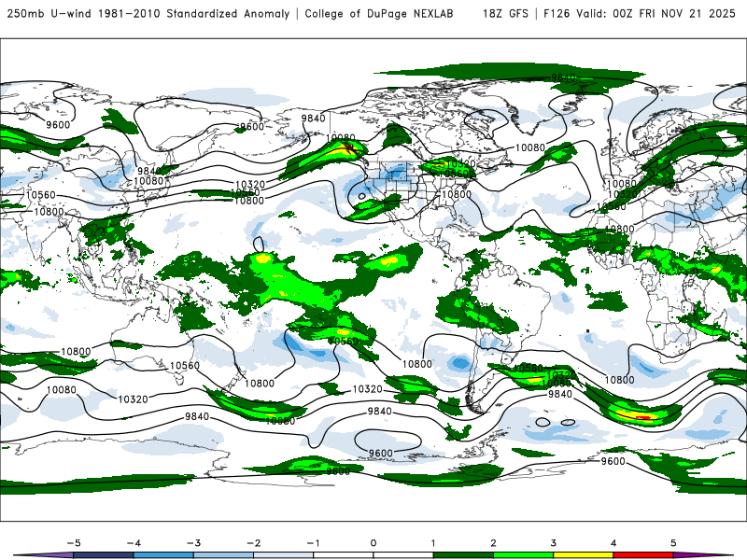Click the blue -4 to -3 colorbar segment

pyautogui.click(x=163, y=555)
